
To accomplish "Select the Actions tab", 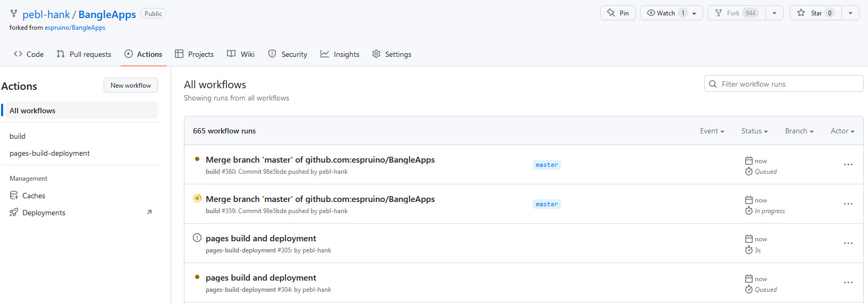I will click(144, 54).
